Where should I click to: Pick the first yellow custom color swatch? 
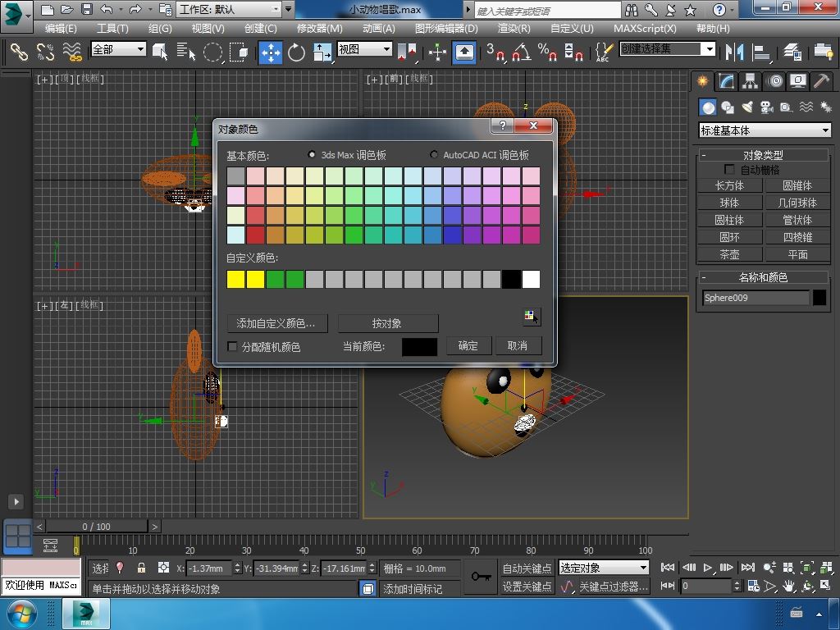(x=235, y=280)
